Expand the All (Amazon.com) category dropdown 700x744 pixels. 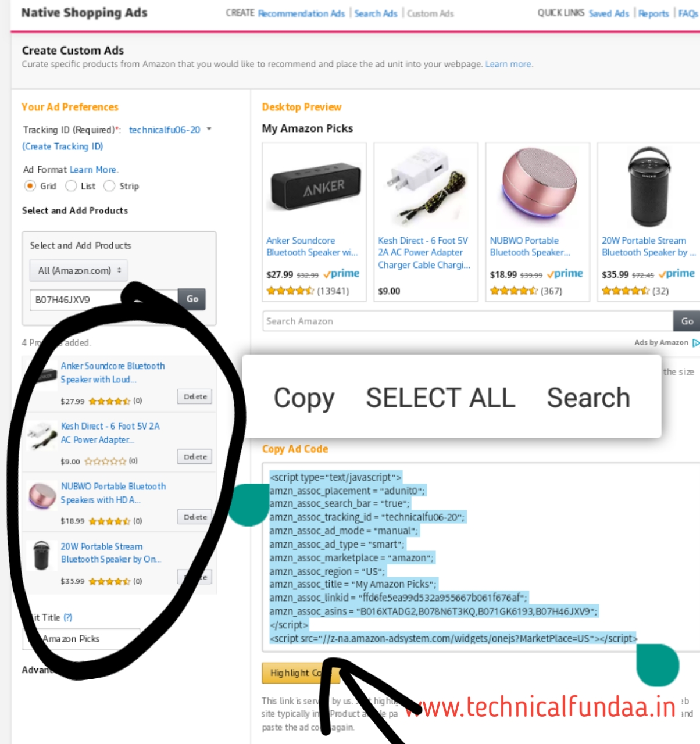tap(79, 270)
